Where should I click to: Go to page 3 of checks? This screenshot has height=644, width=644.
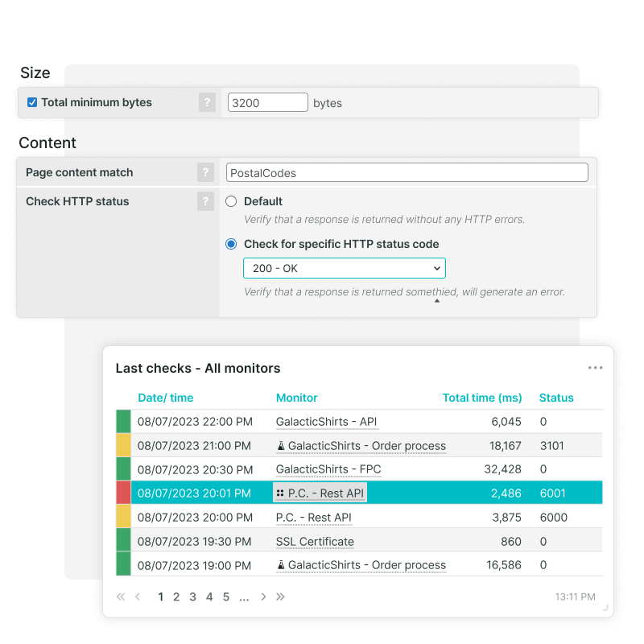[192, 597]
